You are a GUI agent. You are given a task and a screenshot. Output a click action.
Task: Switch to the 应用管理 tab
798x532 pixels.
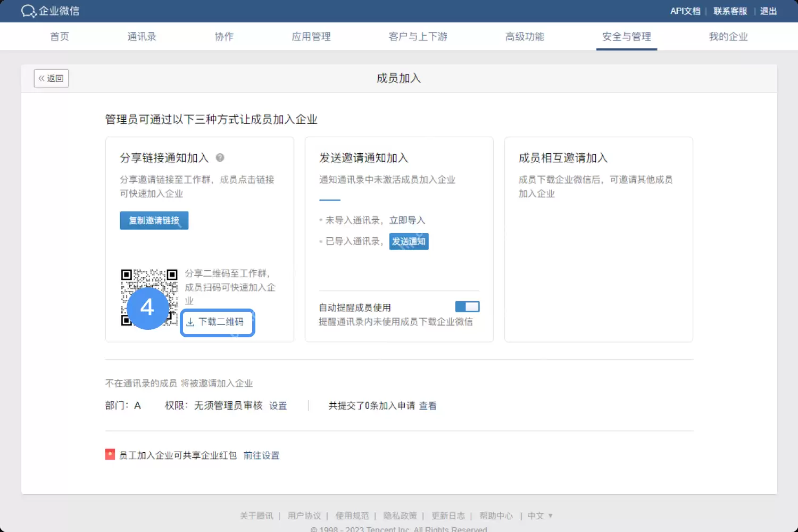point(311,36)
